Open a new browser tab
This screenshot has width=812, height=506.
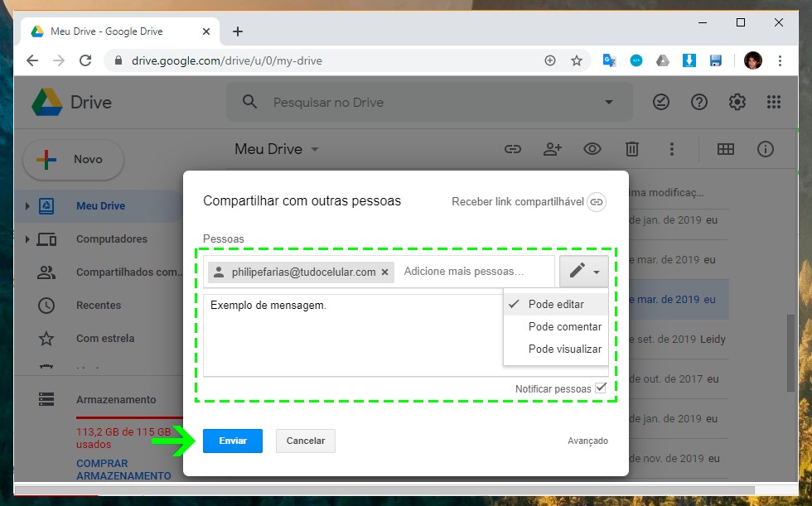238,31
